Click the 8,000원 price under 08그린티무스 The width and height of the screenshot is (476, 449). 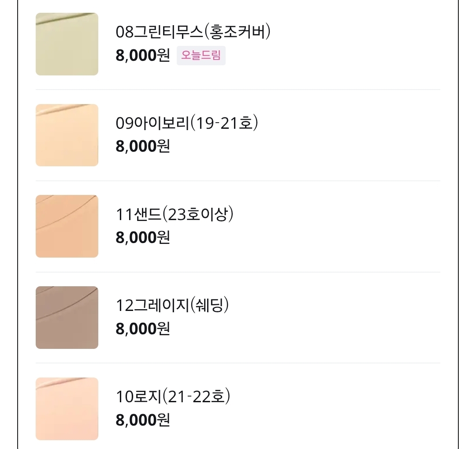(142, 56)
